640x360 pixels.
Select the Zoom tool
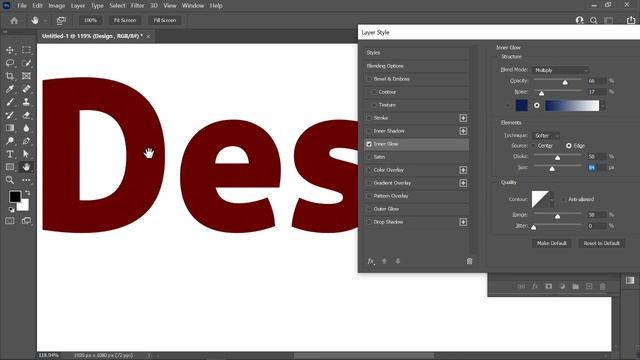pos(10,180)
